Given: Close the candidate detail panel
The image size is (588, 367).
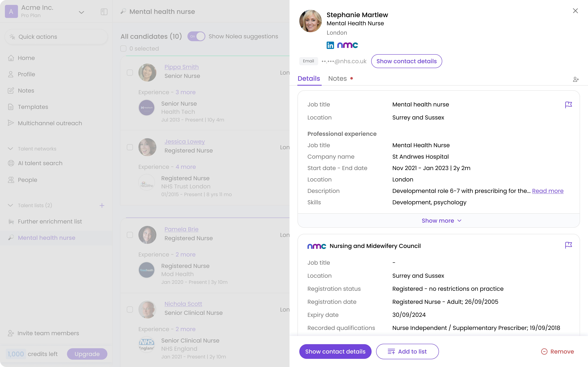Looking at the screenshot, I should click(575, 11).
